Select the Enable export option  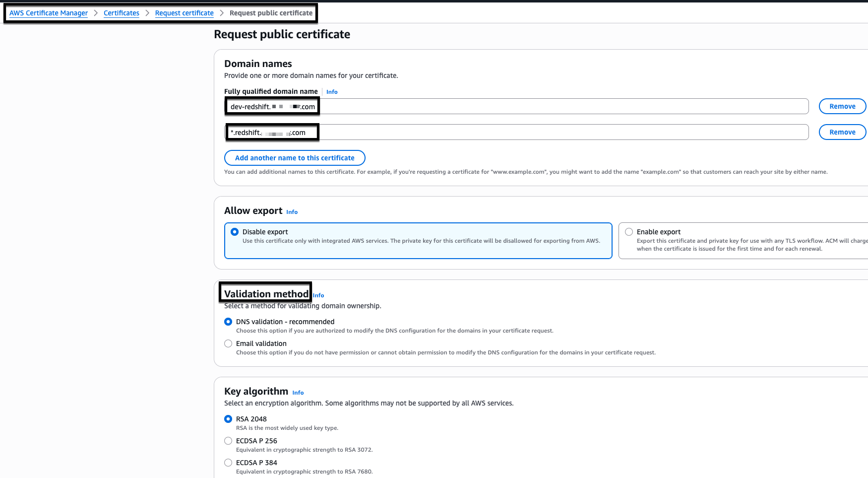629,231
